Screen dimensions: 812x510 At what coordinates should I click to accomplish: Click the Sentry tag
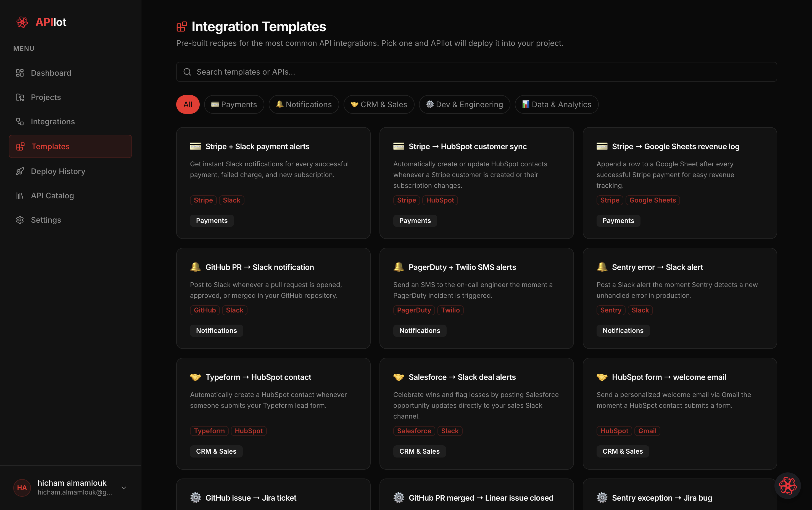click(611, 310)
